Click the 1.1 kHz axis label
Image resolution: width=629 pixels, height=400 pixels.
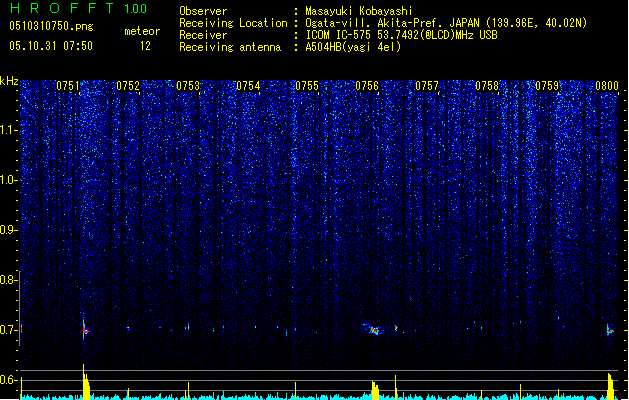(x=7, y=130)
